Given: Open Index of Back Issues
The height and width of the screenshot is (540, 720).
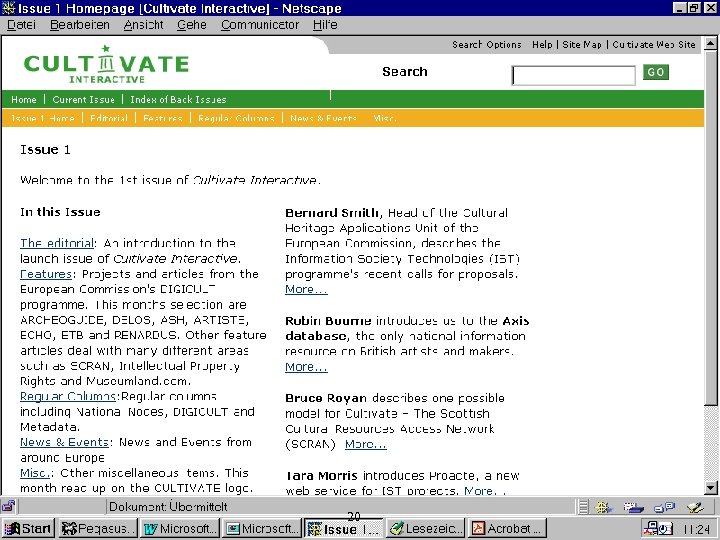Looking at the screenshot, I should [x=178, y=99].
